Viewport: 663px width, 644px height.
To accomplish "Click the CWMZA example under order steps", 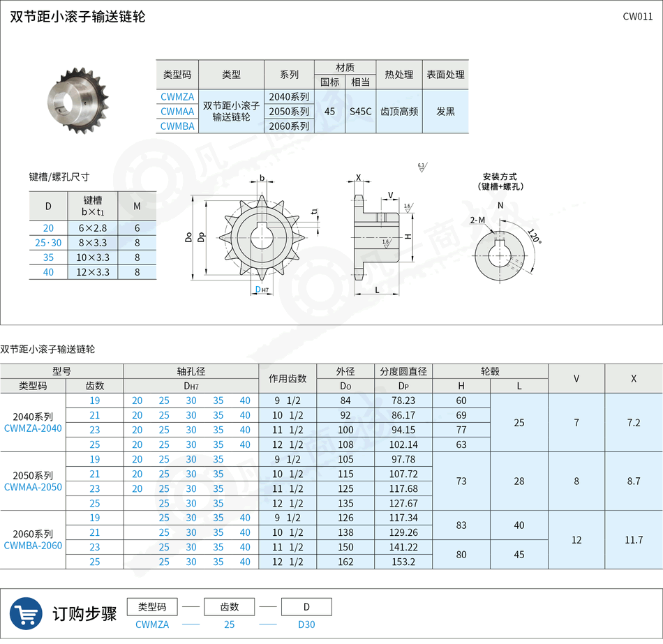I will point(152,624).
